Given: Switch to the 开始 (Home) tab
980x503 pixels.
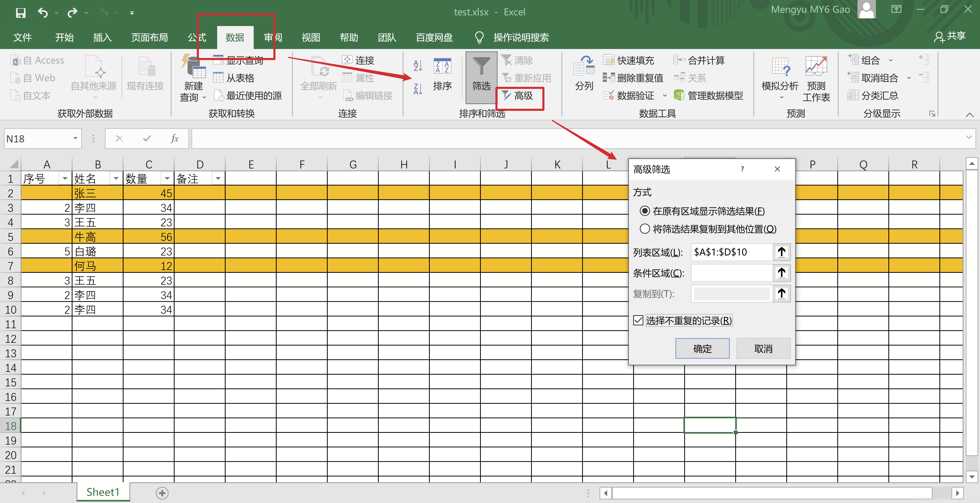Looking at the screenshot, I should [x=64, y=37].
